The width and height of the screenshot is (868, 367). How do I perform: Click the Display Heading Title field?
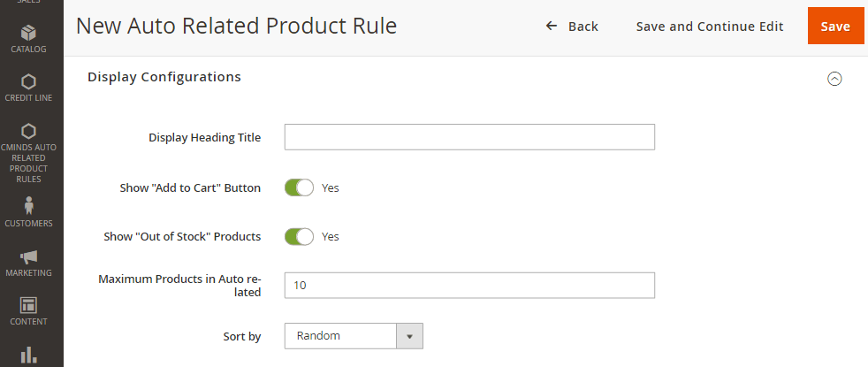(x=469, y=137)
